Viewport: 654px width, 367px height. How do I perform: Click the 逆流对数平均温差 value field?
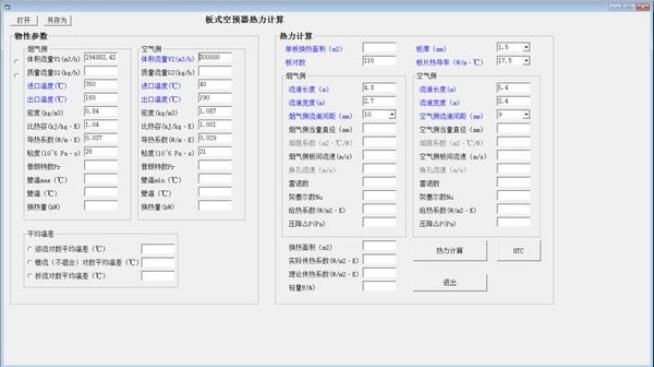[x=158, y=249]
